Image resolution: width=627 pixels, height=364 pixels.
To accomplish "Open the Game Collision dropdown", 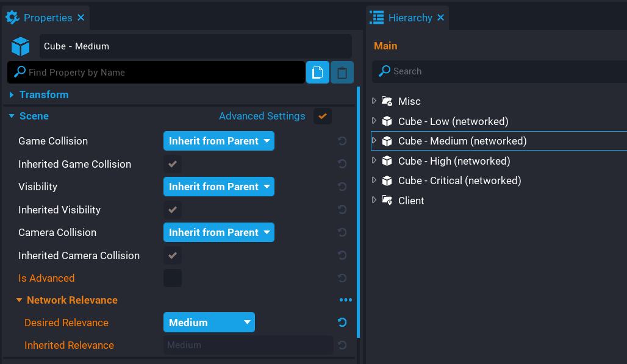I will pyautogui.click(x=218, y=140).
